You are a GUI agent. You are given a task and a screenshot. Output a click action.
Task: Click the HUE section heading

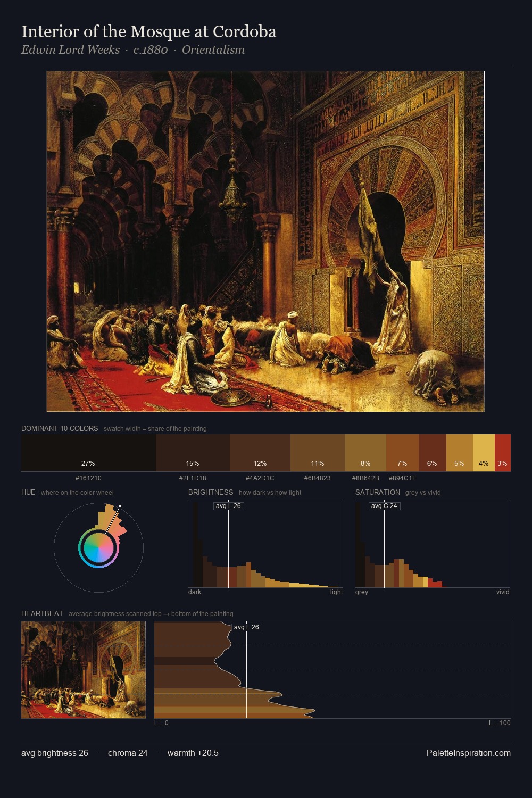(x=28, y=492)
